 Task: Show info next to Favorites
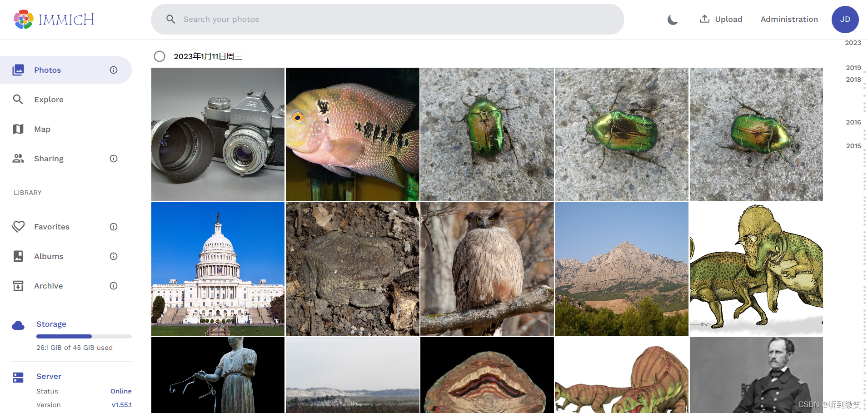114,227
